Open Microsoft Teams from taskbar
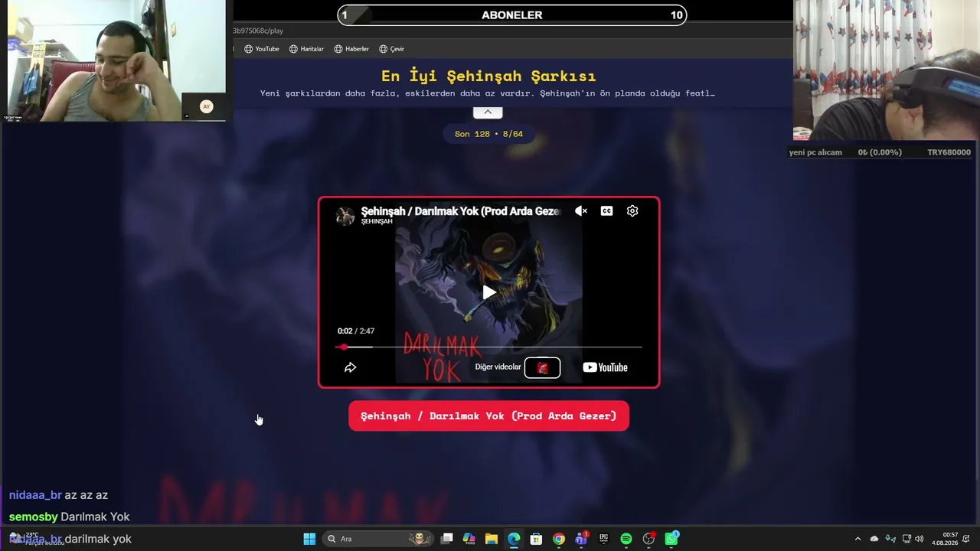The height and width of the screenshot is (551, 980). pos(581,539)
